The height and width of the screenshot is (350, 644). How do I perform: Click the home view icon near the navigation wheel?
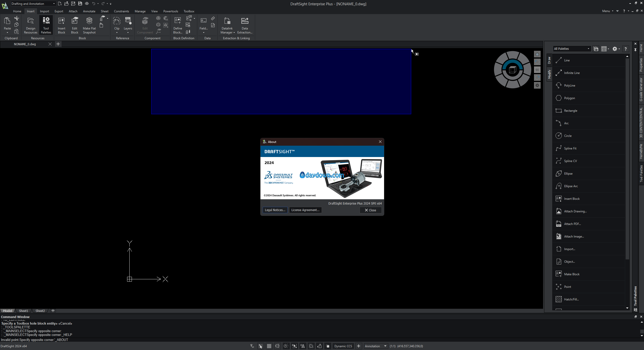[537, 54]
